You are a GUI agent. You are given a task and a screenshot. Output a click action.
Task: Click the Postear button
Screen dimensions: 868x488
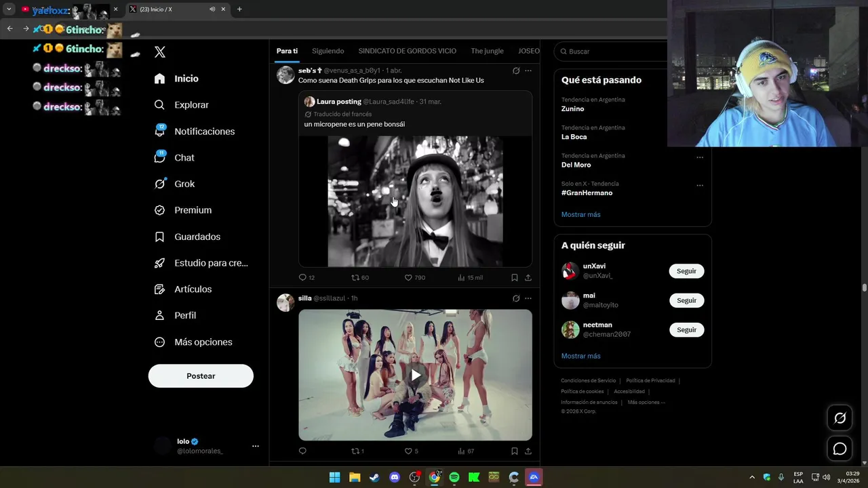(x=201, y=376)
